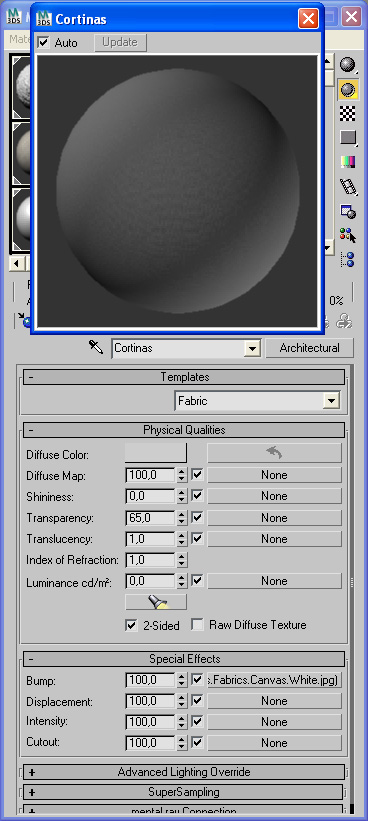
Task: Disable the 2-Sided checkbox
Action: [x=131, y=625]
